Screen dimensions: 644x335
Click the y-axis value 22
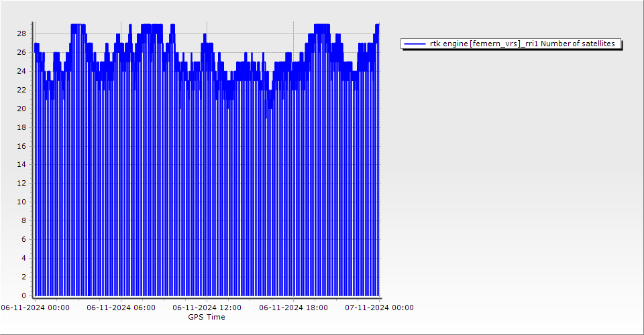coord(21,90)
